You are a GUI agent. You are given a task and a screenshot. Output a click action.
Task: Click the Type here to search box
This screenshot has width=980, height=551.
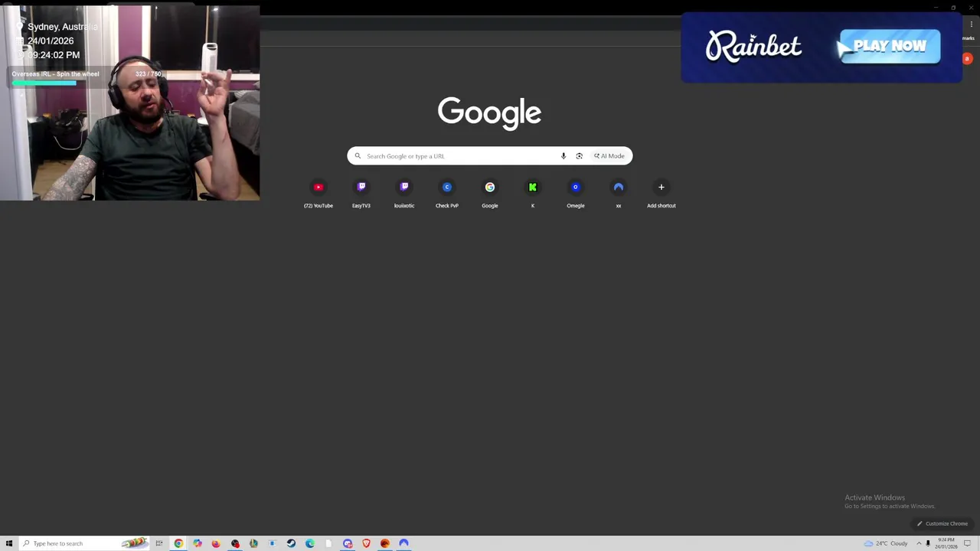(x=84, y=543)
